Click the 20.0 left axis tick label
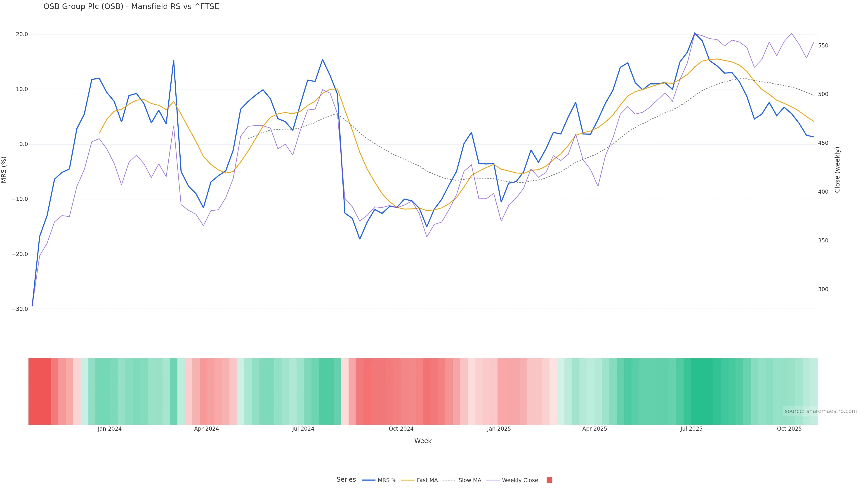Screen dimensions: 868x488 21,34
